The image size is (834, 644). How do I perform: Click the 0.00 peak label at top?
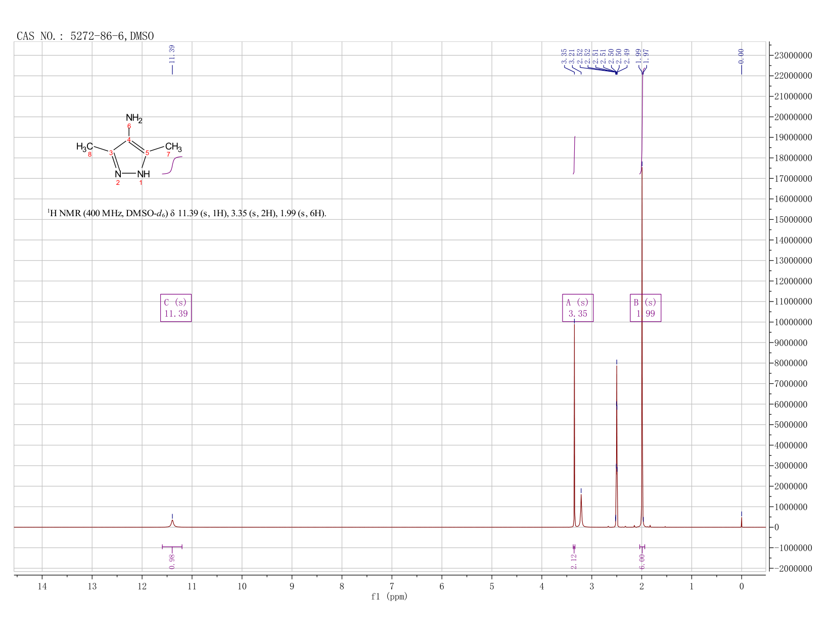pos(741,56)
